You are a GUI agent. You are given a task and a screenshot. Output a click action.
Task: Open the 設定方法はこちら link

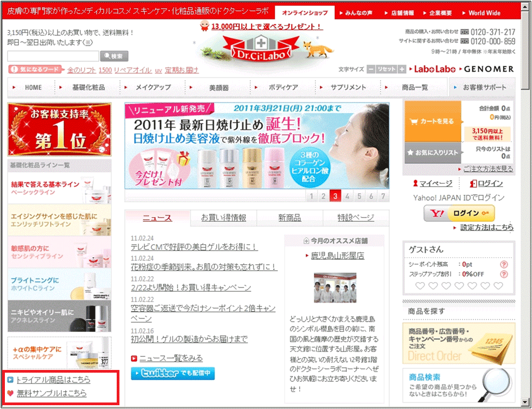[x=486, y=227]
